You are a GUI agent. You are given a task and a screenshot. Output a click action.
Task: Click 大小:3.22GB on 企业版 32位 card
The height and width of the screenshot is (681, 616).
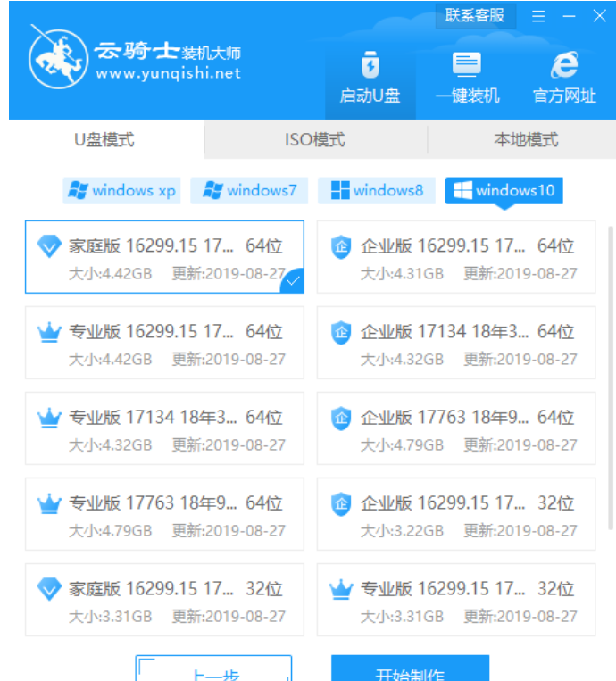coord(403,531)
